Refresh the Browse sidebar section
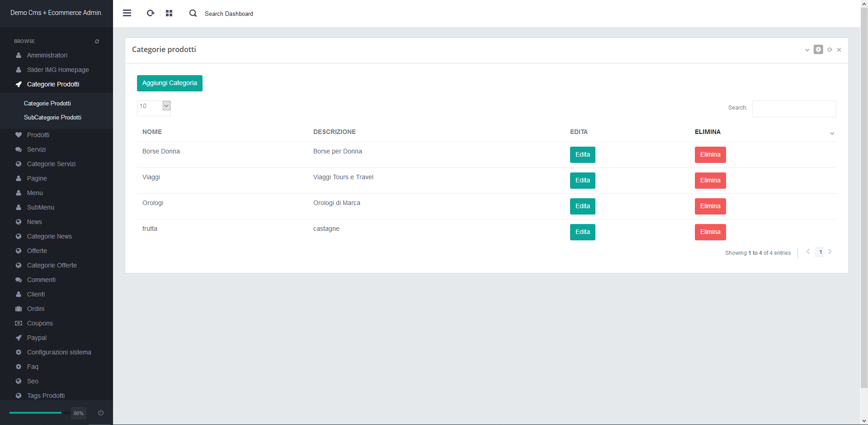868x425 pixels. pyautogui.click(x=97, y=41)
